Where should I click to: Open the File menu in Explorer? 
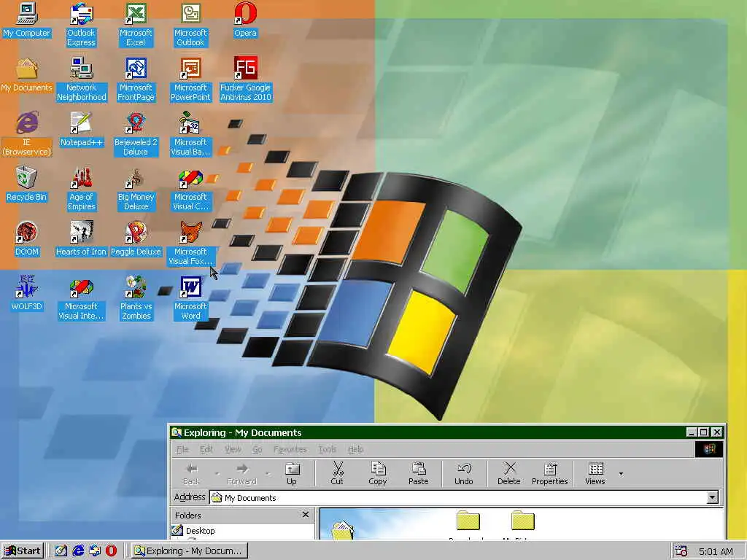click(182, 449)
